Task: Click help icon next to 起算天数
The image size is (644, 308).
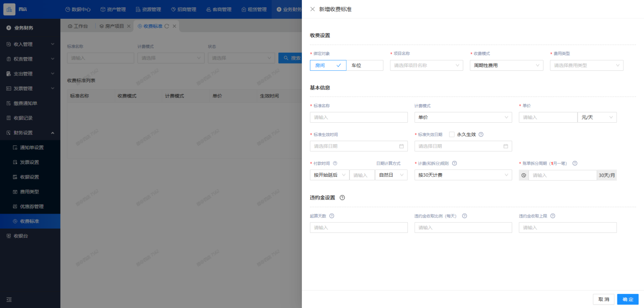Action: [x=331, y=216]
